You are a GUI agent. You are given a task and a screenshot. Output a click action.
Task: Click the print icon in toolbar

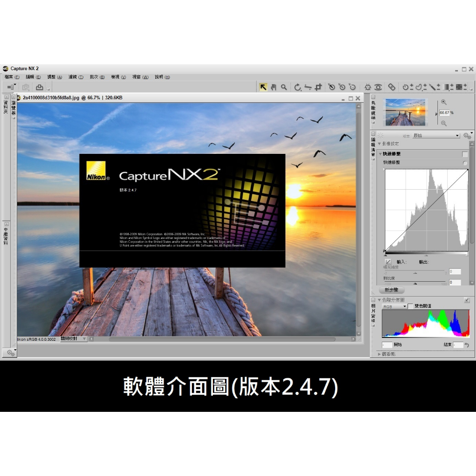point(40,87)
